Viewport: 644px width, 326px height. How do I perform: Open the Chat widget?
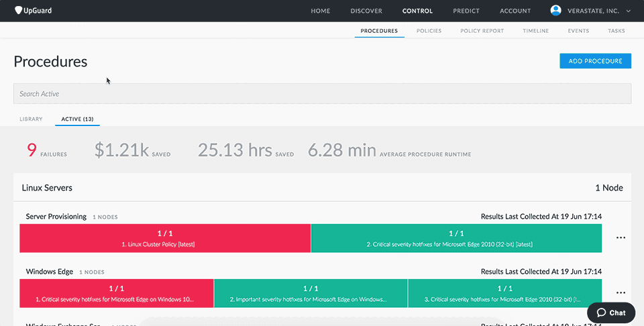pyautogui.click(x=611, y=313)
